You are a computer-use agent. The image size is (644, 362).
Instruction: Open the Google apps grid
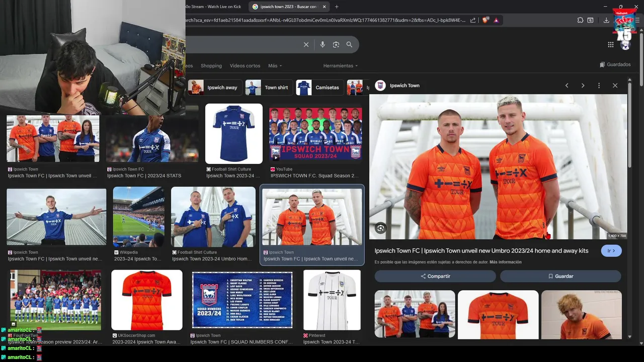(x=610, y=44)
